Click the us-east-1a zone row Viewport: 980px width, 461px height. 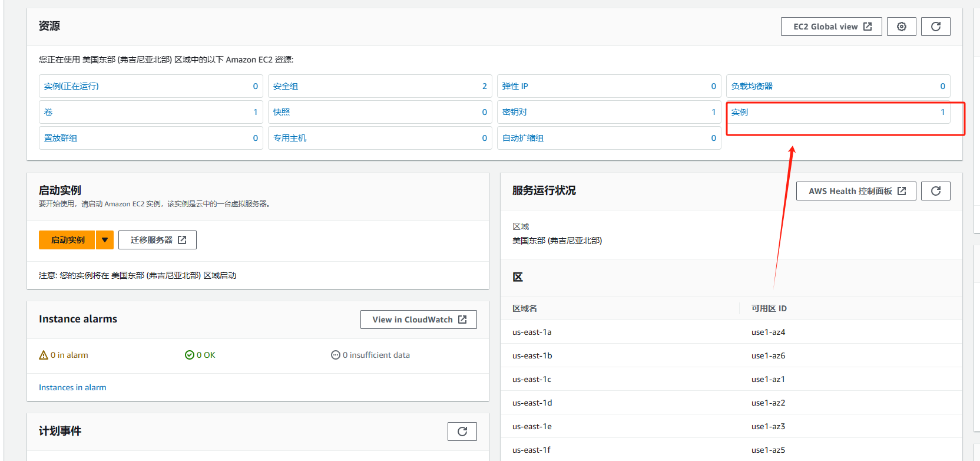[731, 332]
